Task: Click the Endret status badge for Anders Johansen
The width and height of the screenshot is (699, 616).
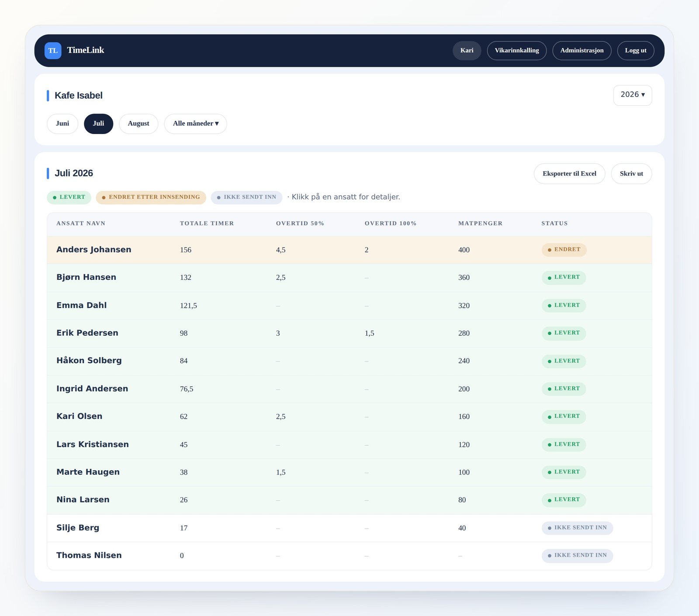Action: (564, 250)
